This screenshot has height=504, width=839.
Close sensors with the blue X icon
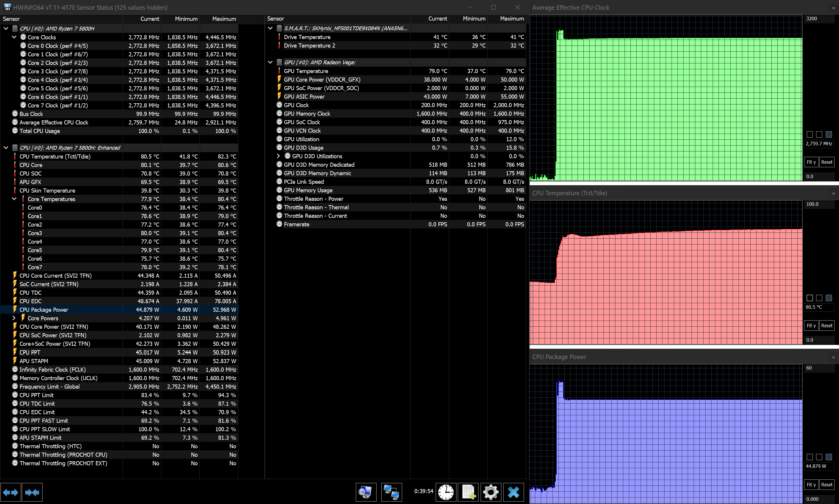click(x=514, y=492)
